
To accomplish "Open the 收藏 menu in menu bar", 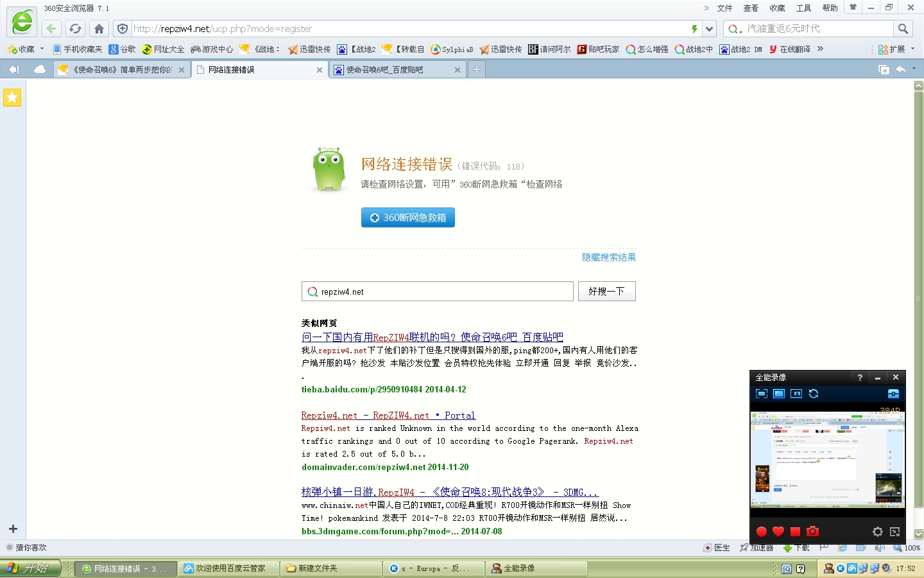I will point(777,8).
